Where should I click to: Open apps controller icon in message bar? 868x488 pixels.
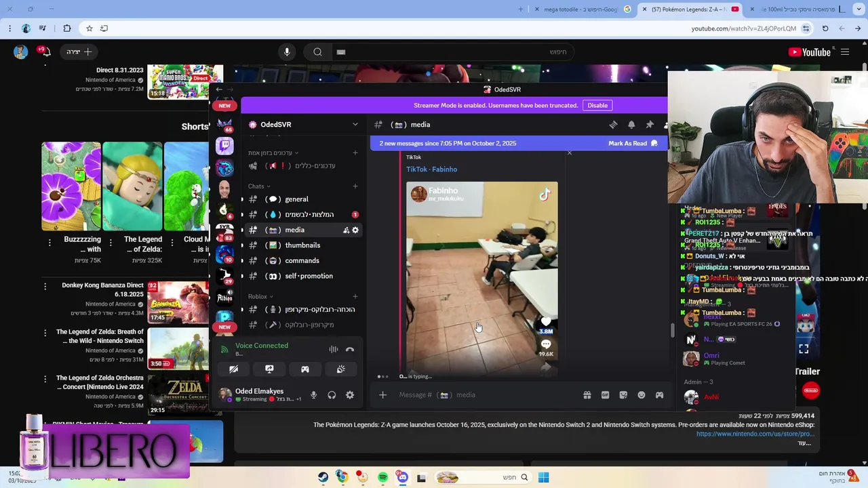pos(659,395)
